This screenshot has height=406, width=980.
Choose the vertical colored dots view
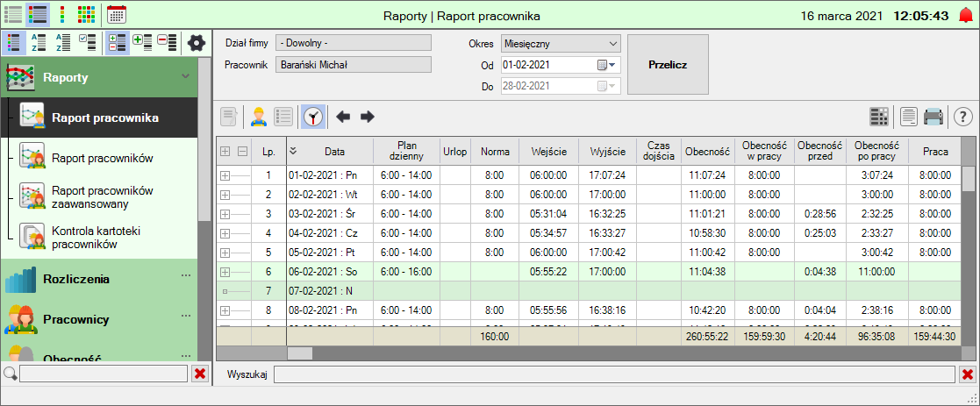(62, 14)
